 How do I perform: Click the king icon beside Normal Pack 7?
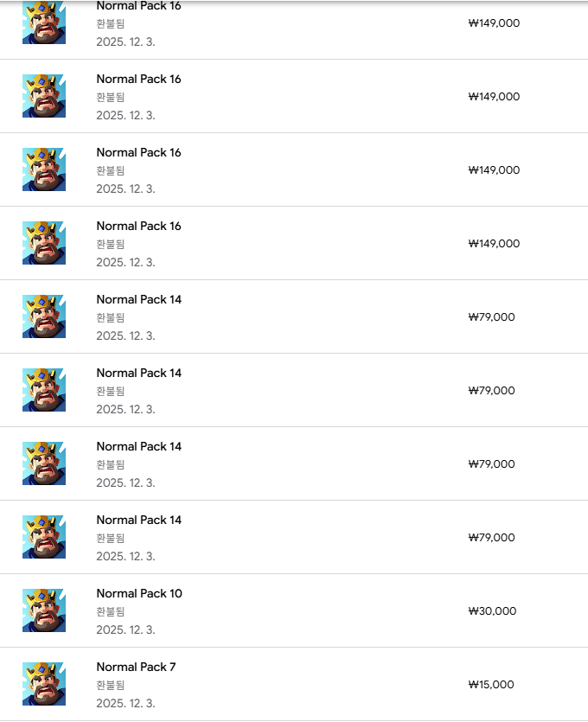pos(44,684)
